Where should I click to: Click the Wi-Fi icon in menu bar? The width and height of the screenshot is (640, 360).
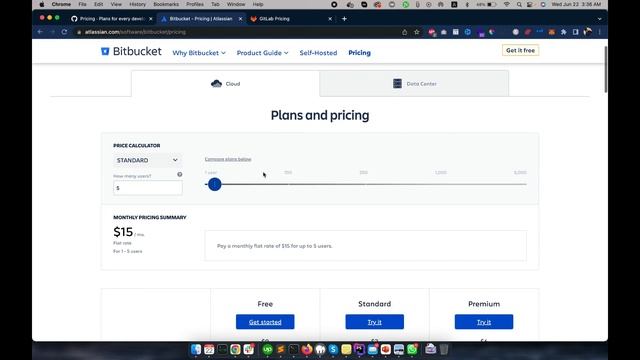tap(507, 4)
